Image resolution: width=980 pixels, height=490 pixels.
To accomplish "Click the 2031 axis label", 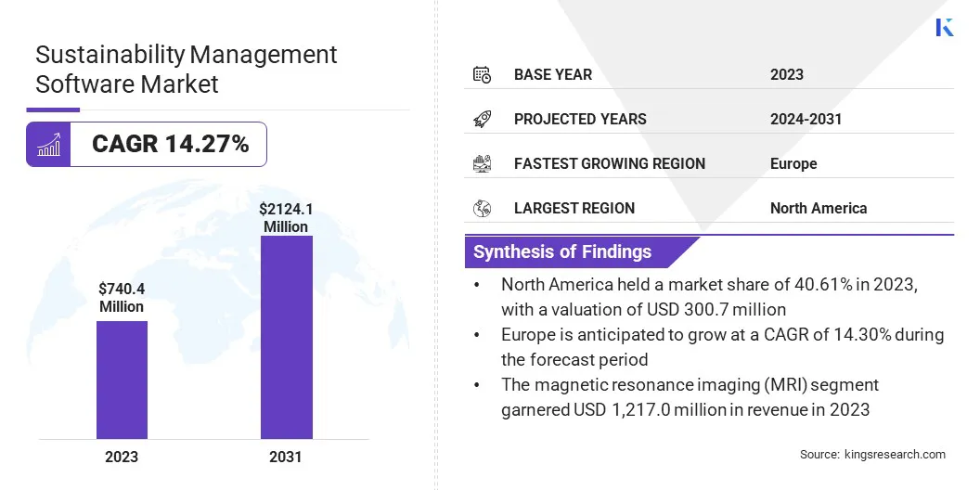I will pos(286,457).
